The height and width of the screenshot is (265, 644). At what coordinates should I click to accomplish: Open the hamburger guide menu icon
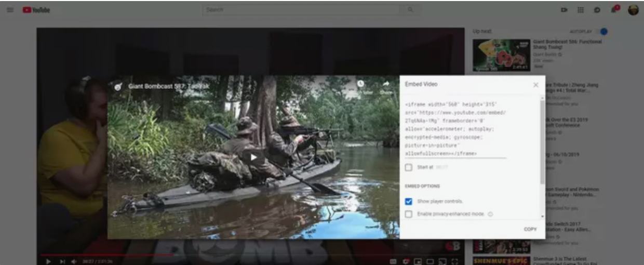click(x=10, y=10)
